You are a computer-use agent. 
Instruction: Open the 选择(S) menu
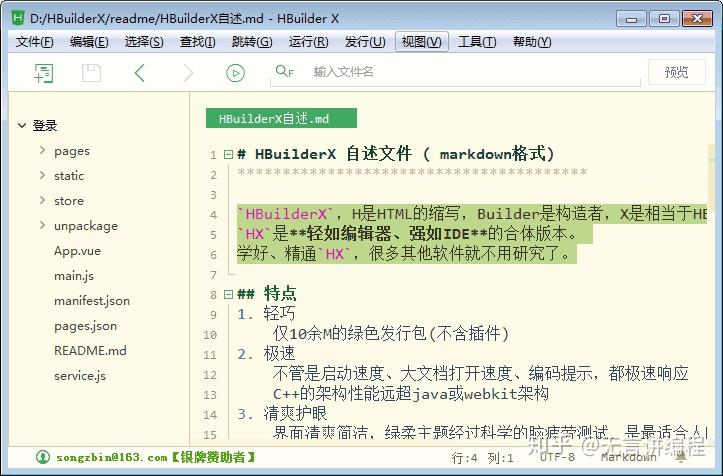point(144,42)
